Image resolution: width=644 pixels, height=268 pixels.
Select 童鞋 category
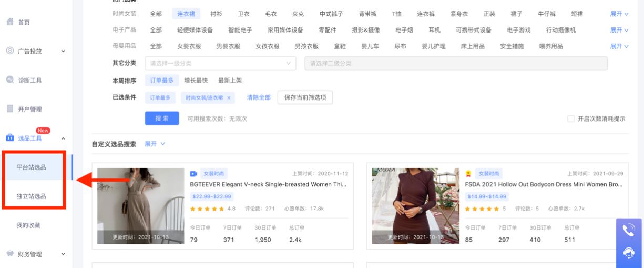(340, 46)
